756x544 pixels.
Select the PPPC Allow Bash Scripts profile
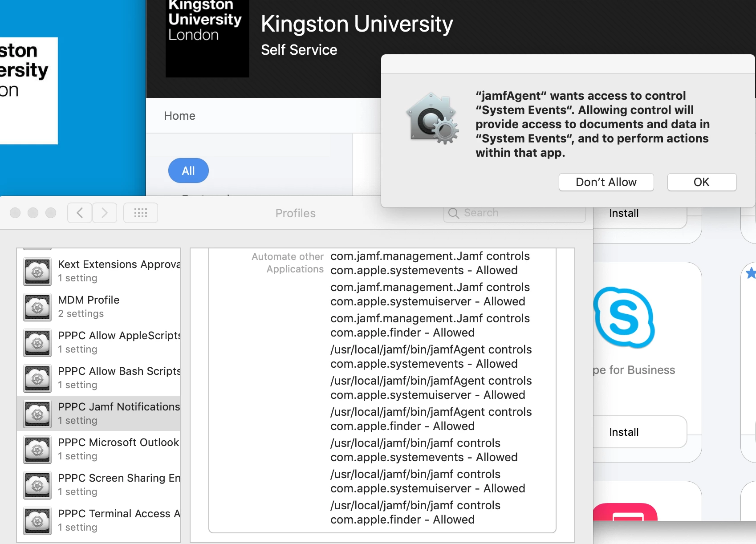(98, 378)
